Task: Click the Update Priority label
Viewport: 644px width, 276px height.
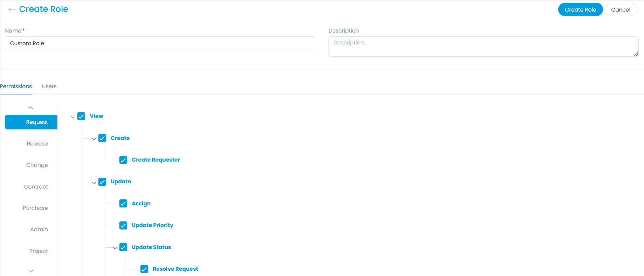Action: (x=152, y=225)
